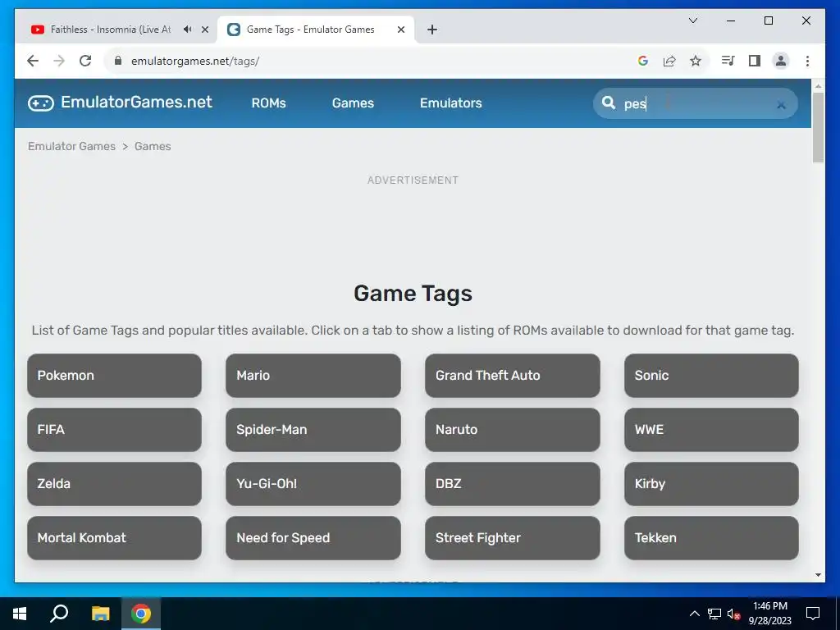Screen dimensions: 840x630
Task: Share this page icon
Action: coord(669,61)
